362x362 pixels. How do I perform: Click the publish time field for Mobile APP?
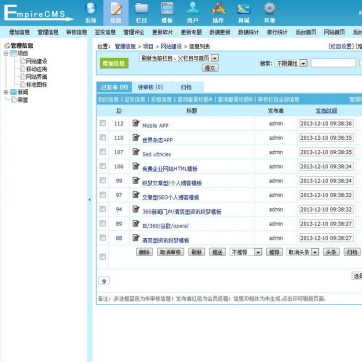coord(326,123)
